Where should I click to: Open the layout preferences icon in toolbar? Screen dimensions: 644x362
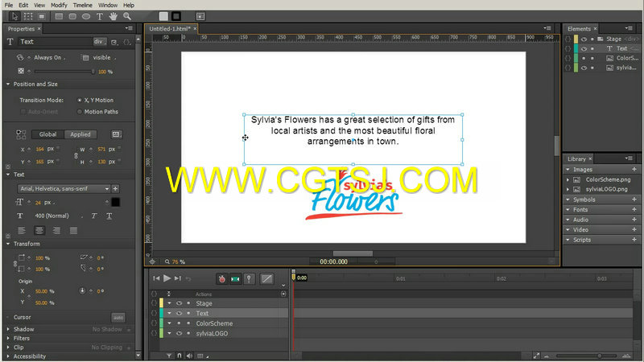(200, 16)
